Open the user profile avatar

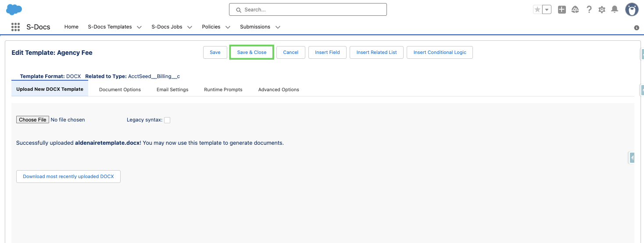pos(632,9)
